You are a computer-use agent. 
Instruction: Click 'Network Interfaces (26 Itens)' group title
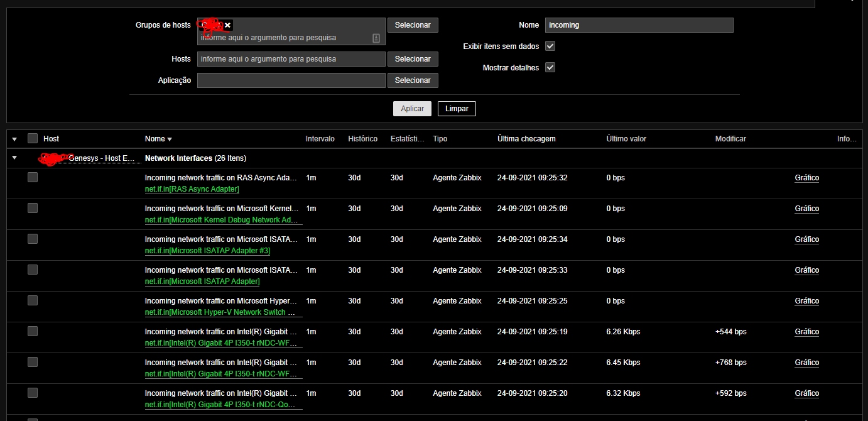coord(195,158)
